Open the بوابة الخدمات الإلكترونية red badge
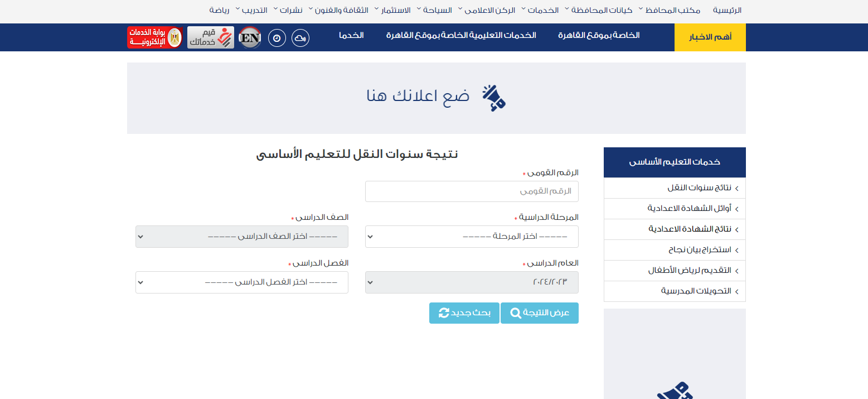868x399 pixels. coord(154,37)
